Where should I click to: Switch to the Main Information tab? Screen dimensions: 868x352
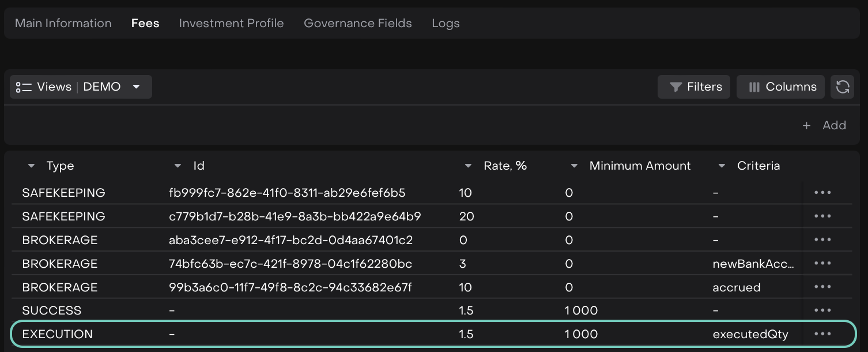[63, 24]
